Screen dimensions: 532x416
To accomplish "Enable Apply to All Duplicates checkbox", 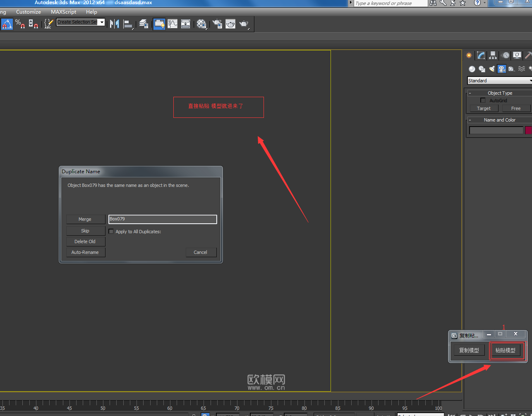I will click(x=111, y=232).
